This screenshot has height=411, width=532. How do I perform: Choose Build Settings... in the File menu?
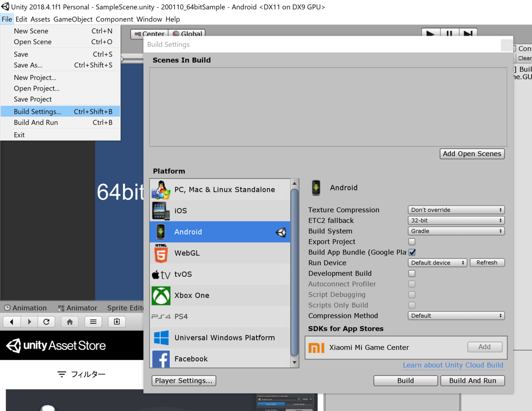[60, 111]
